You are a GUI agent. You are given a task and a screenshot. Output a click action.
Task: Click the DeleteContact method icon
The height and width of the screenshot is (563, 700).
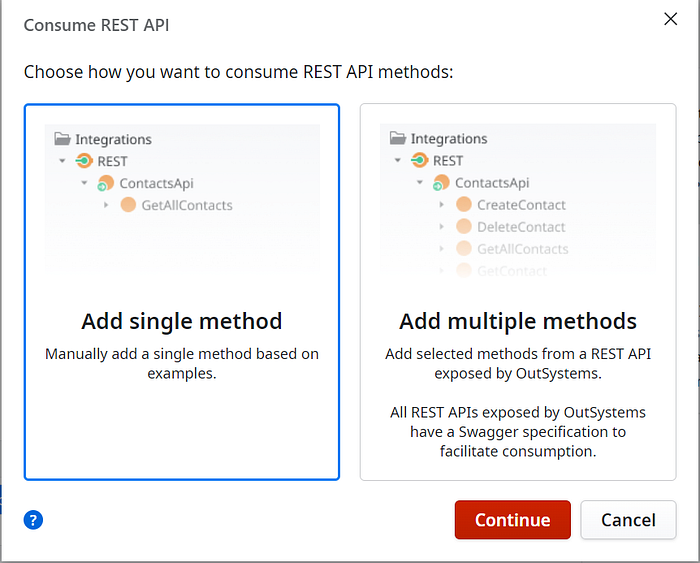click(464, 227)
